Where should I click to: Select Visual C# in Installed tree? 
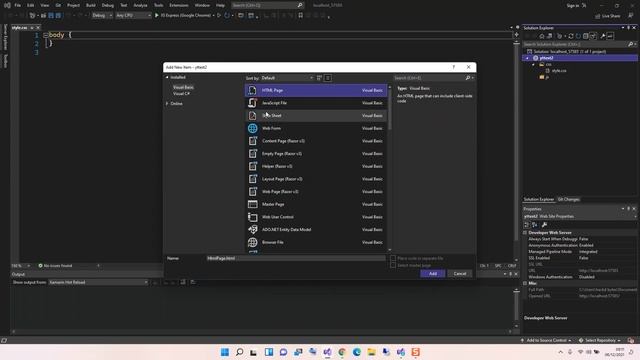181,93
